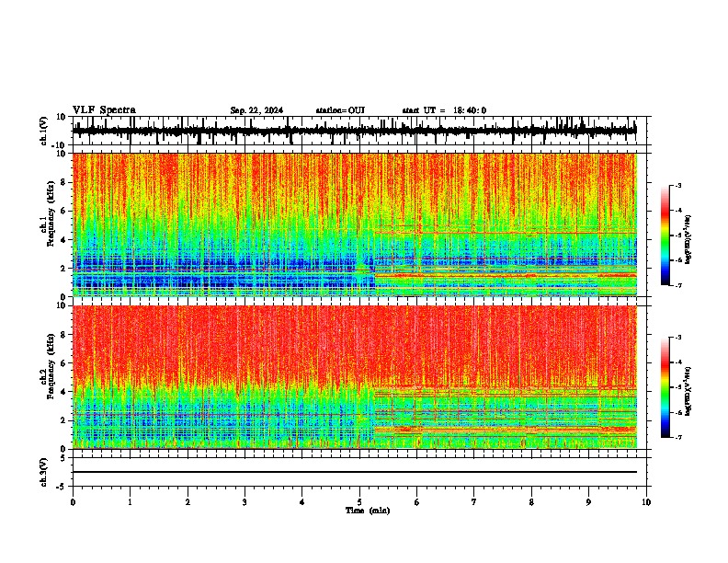
Task: Click the ch.1 voltage waveform trace
Action: (x=354, y=131)
